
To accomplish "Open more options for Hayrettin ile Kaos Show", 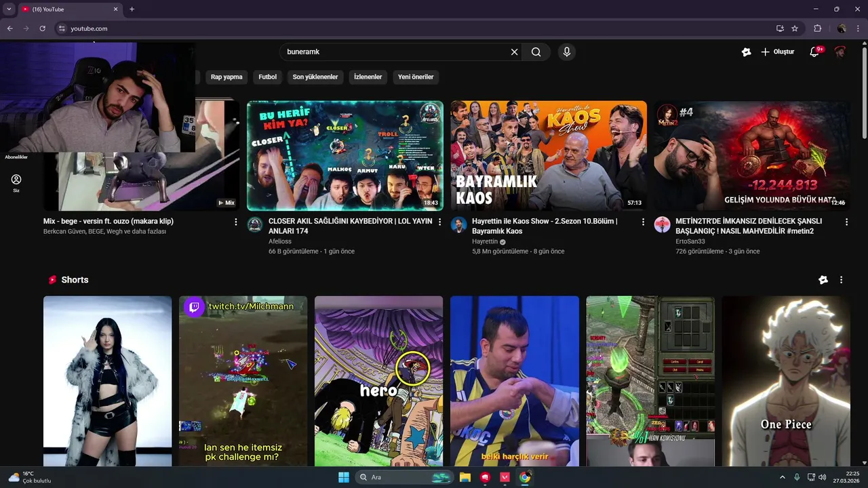I will click(x=643, y=222).
